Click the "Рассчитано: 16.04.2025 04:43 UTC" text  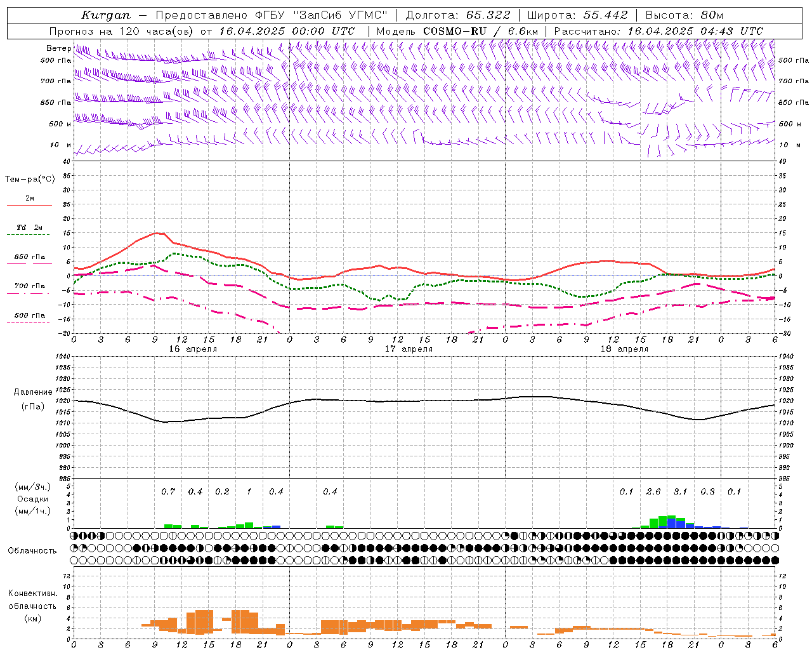pos(658,31)
